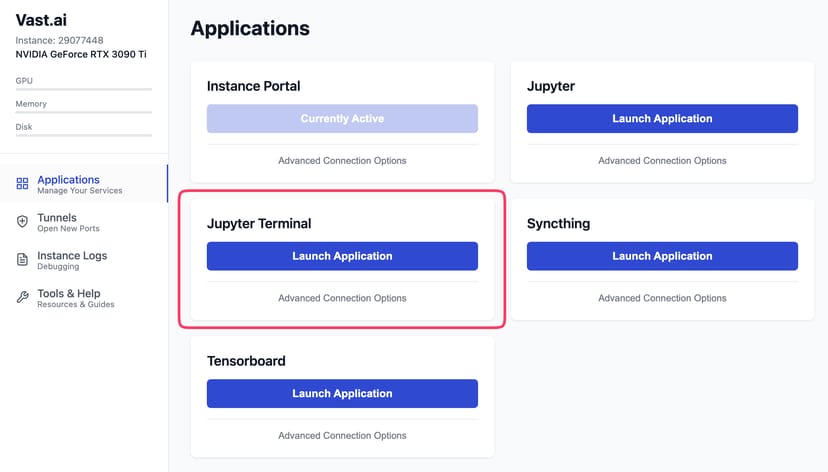Expand Instance Portal Advanced Connection Options
Screen dimensions: 828x472
click(342, 161)
